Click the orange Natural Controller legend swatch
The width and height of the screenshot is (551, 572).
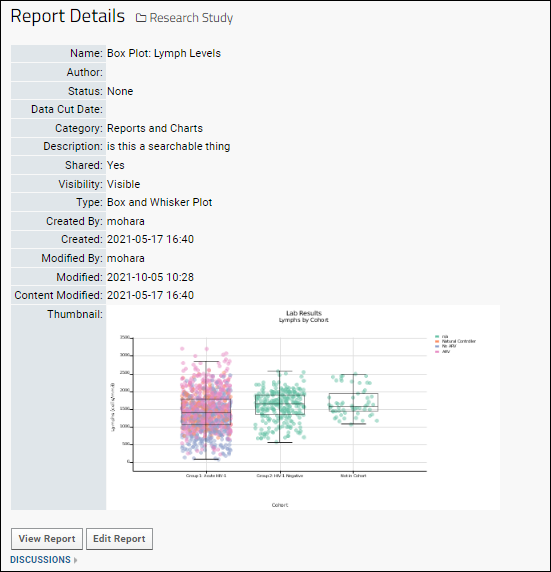pos(437,341)
